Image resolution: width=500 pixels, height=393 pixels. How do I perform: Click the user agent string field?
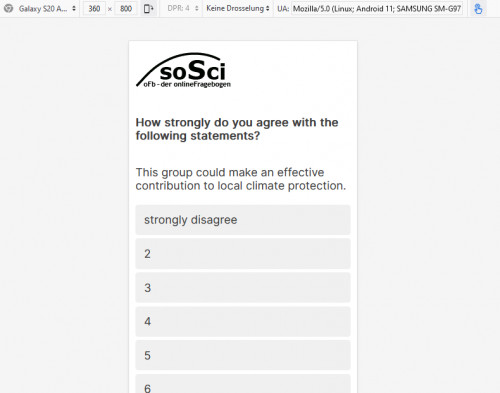pos(377,9)
